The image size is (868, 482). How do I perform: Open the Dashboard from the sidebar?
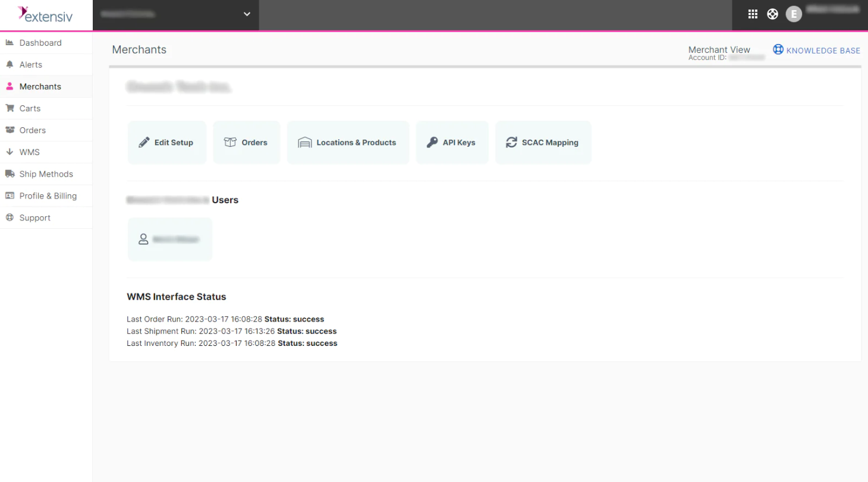click(40, 42)
